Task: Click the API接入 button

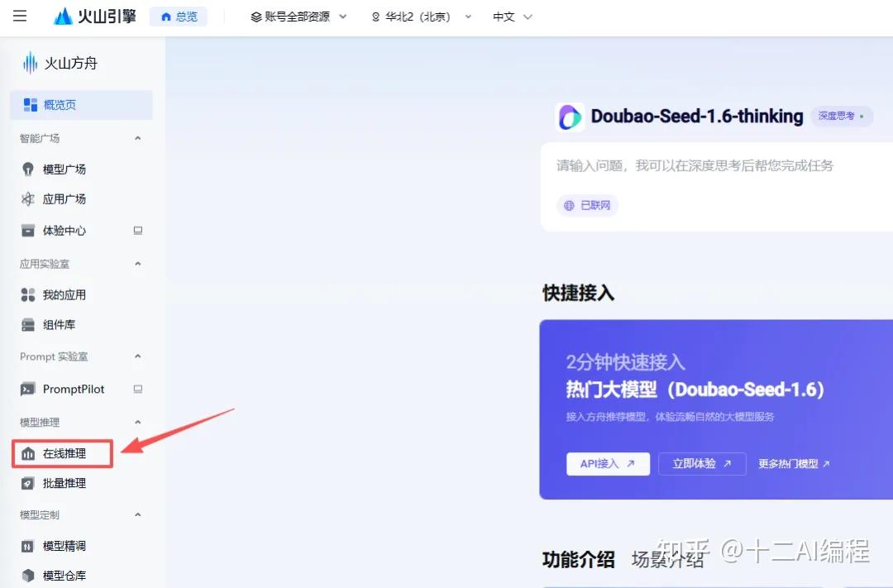Action: [608, 464]
